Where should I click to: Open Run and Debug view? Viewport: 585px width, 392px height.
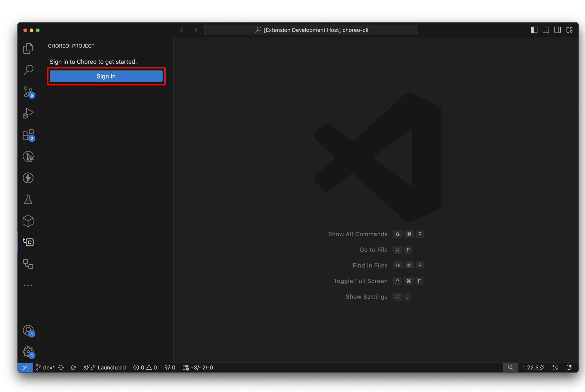28,113
